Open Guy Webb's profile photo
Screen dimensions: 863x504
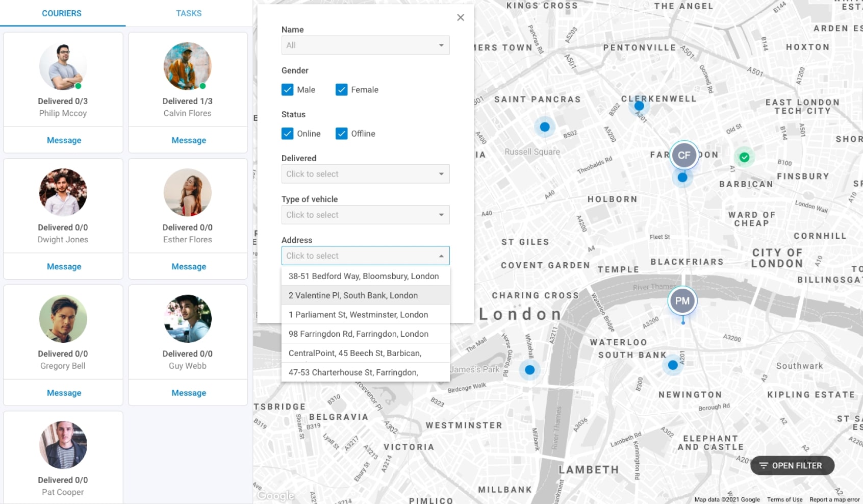click(x=188, y=319)
